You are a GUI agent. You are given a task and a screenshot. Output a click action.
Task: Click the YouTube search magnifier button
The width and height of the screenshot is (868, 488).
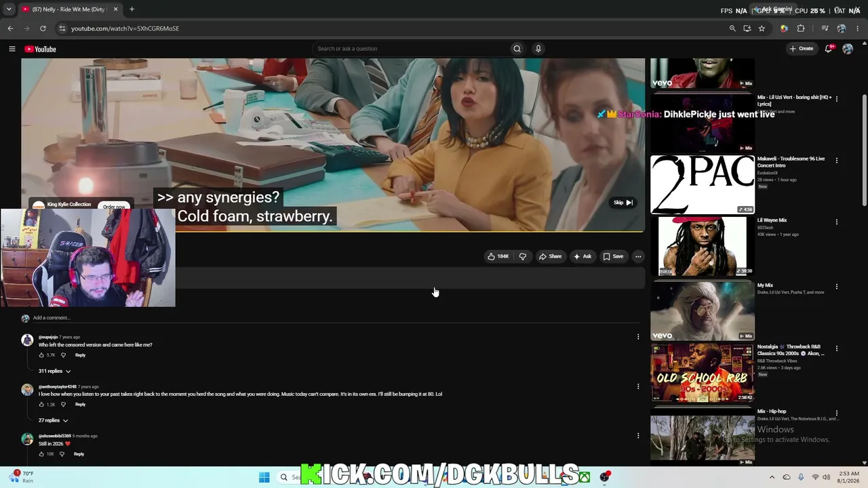point(517,49)
